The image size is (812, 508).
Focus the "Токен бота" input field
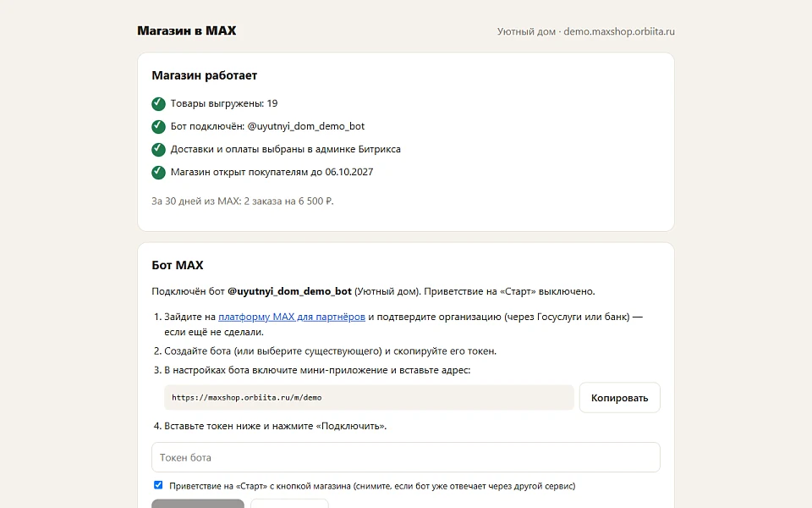(x=405, y=457)
